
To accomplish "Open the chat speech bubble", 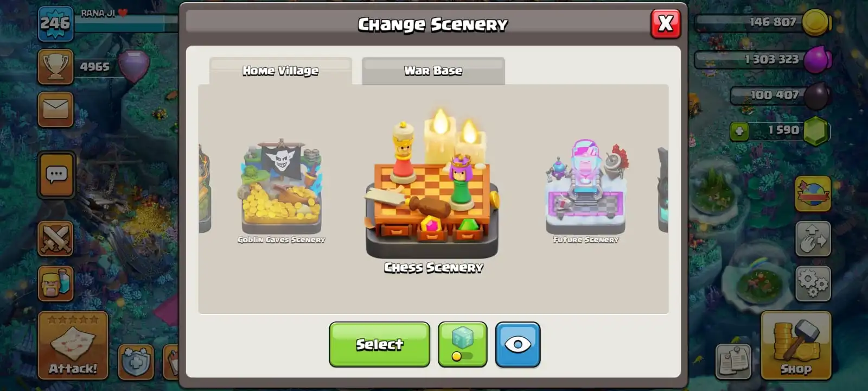I will pos(56,175).
